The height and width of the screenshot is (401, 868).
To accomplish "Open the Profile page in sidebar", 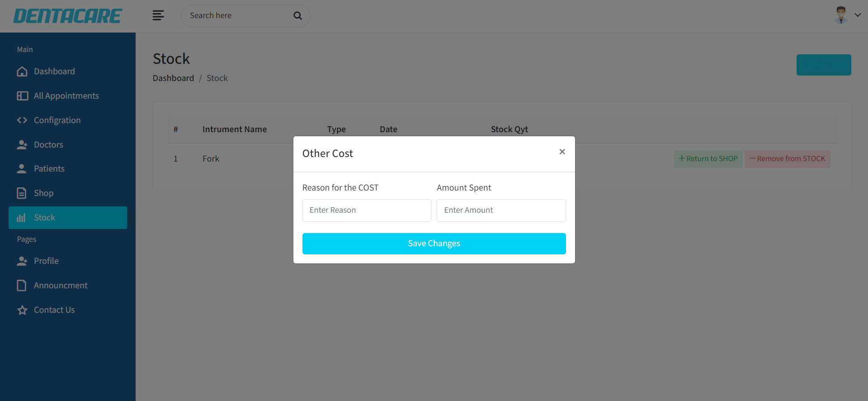I will pos(46,261).
